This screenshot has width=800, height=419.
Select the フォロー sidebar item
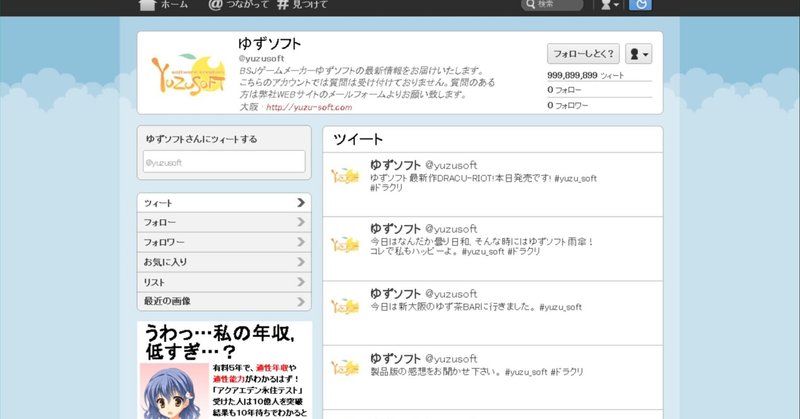(224, 223)
